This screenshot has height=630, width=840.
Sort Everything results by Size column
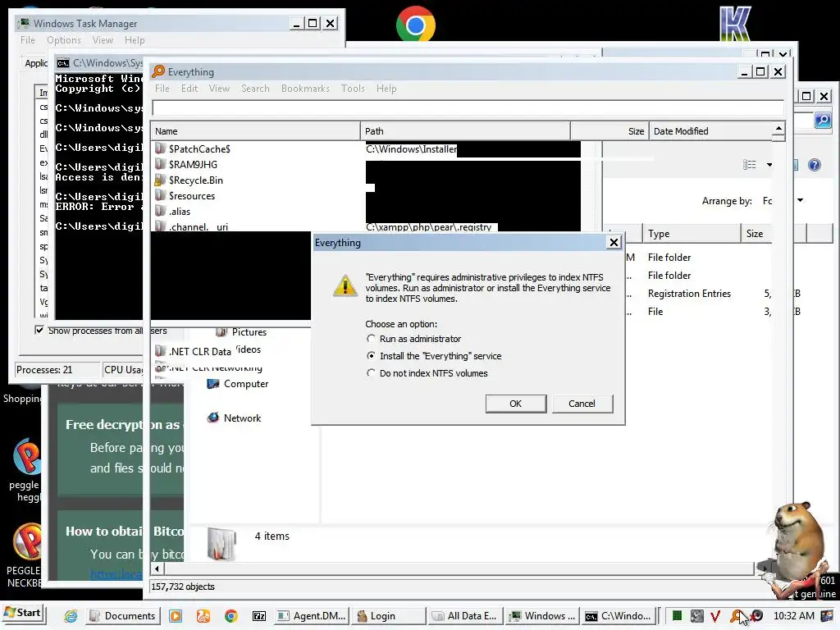[x=609, y=131]
